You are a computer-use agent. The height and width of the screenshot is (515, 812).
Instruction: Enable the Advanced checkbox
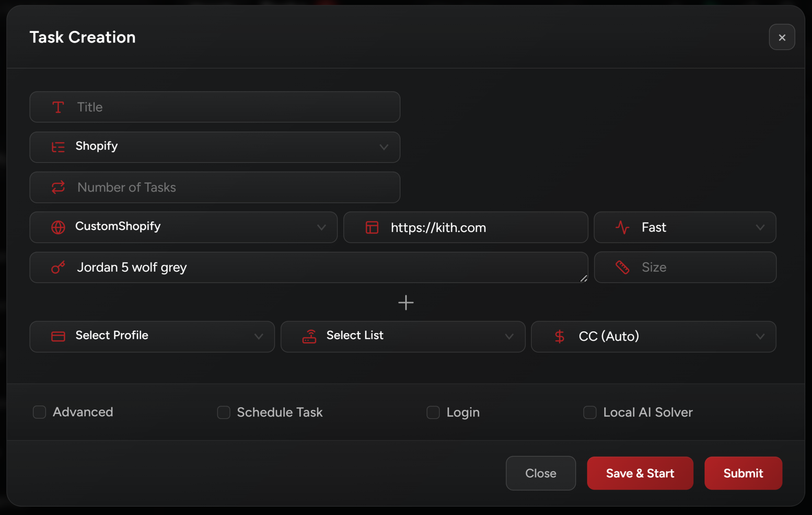click(x=39, y=412)
